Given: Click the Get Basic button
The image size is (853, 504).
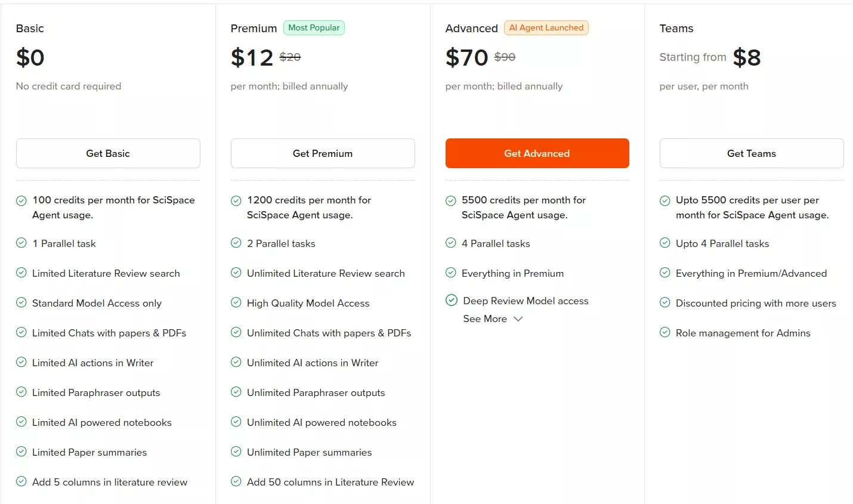Looking at the screenshot, I should [108, 153].
